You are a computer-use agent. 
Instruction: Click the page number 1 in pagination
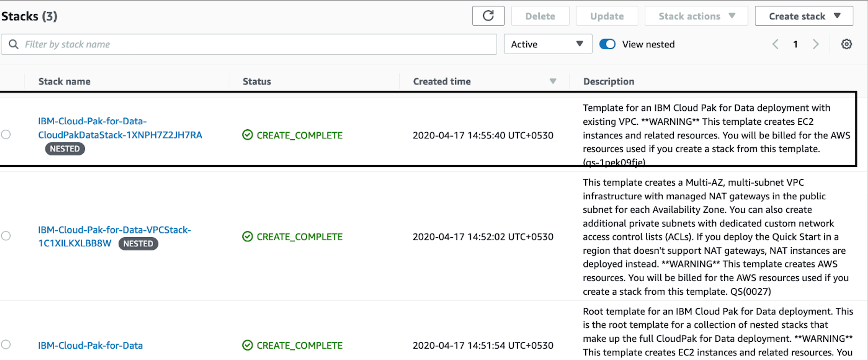pyautogui.click(x=796, y=44)
